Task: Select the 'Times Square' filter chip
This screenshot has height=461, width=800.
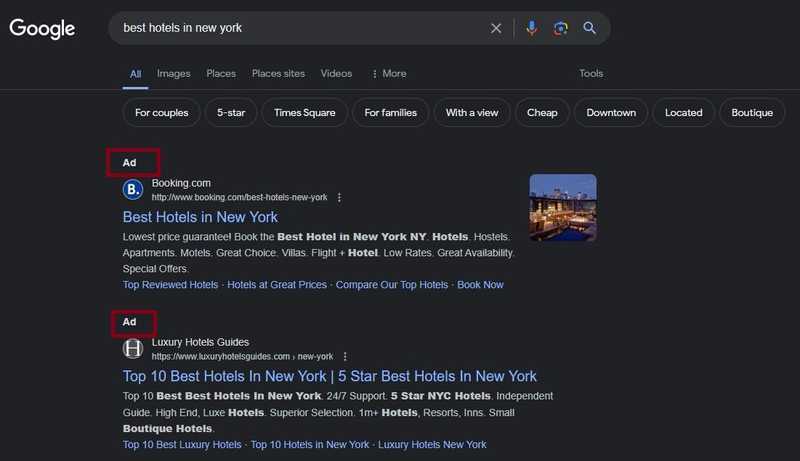Action: click(x=305, y=113)
